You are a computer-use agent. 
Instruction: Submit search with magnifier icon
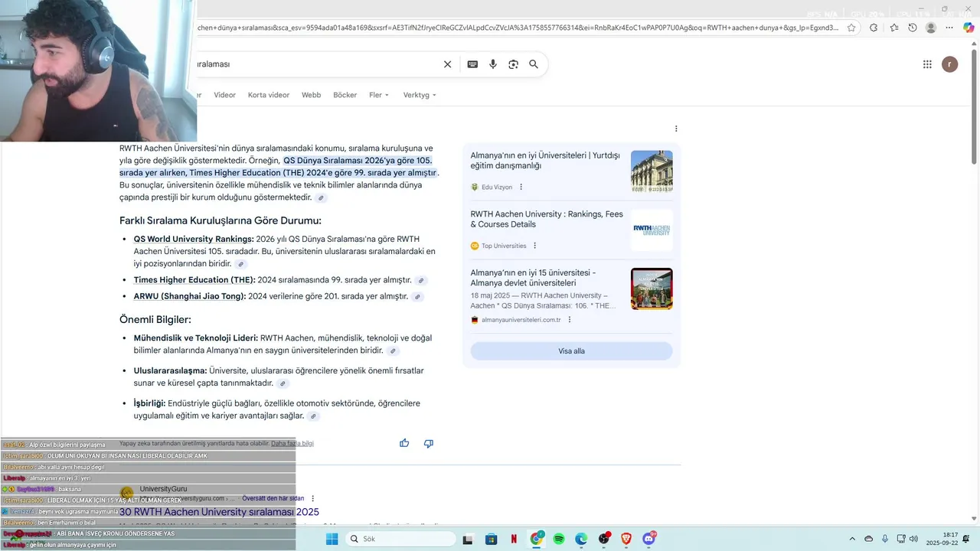(x=534, y=64)
